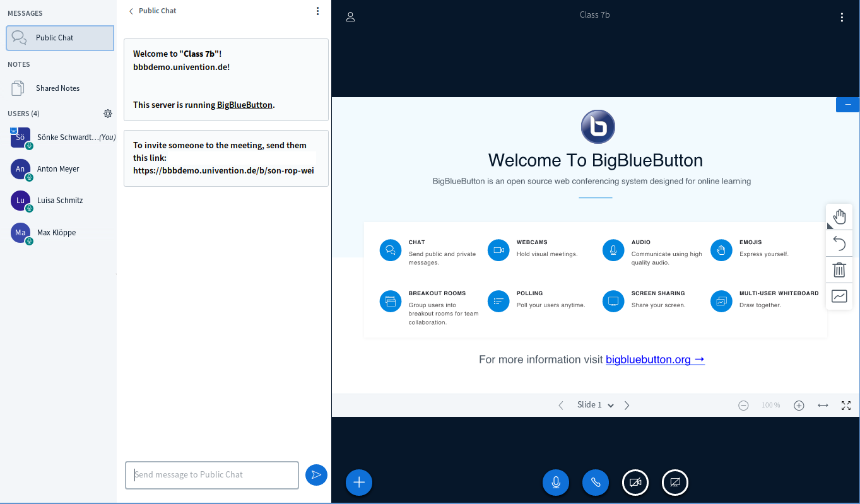Image resolution: width=860 pixels, height=504 pixels.
Task: Make the presentation fullscreen
Action: tap(846, 406)
